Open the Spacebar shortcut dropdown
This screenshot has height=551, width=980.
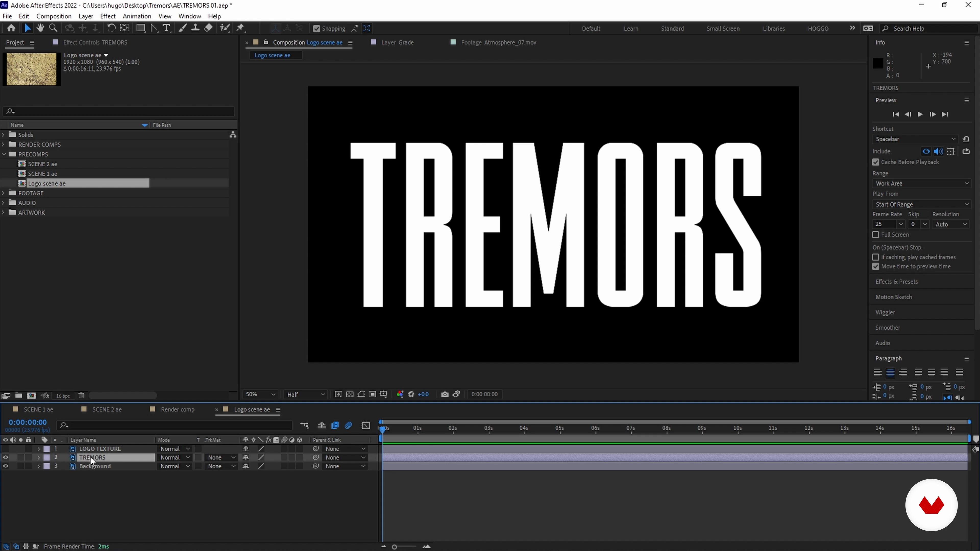(915, 139)
